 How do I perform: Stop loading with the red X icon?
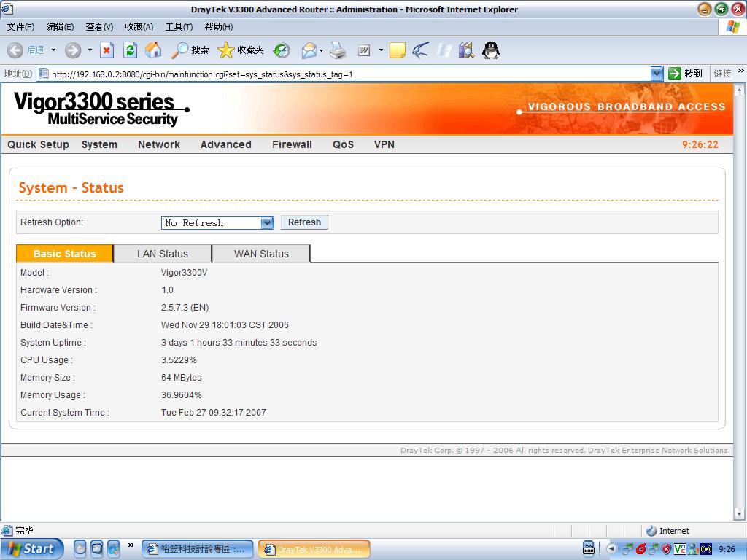click(107, 50)
